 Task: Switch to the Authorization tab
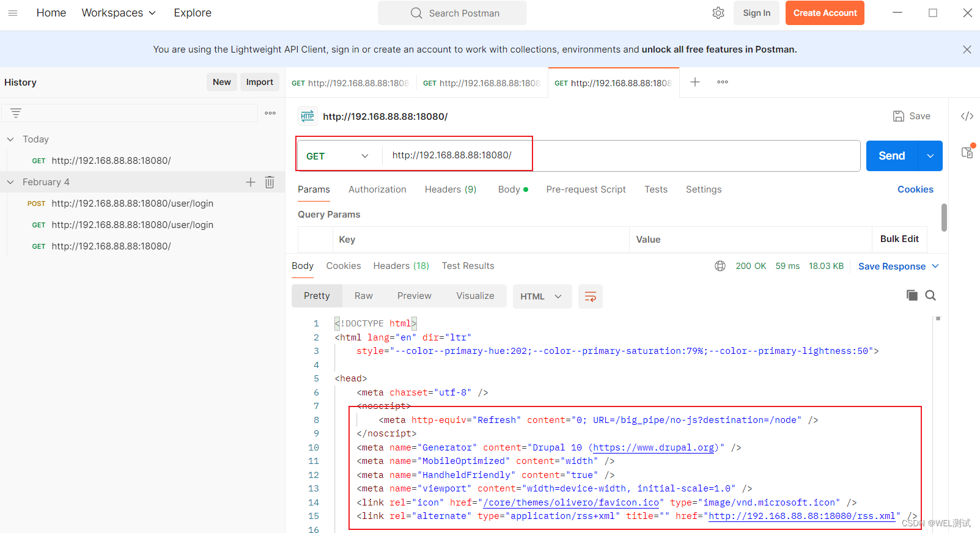point(377,189)
